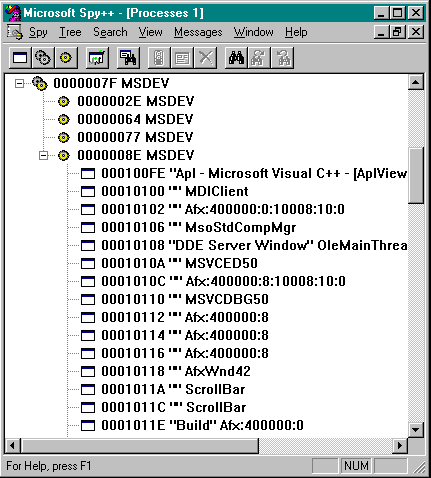Collapse the 0000007F MSDEV process node
Image resolution: width=431 pixels, height=478 pixels.
[x=20, y=83]
